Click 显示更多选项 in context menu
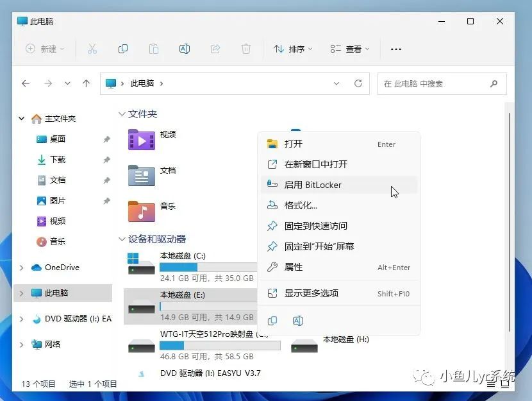 tap(339, 293)
